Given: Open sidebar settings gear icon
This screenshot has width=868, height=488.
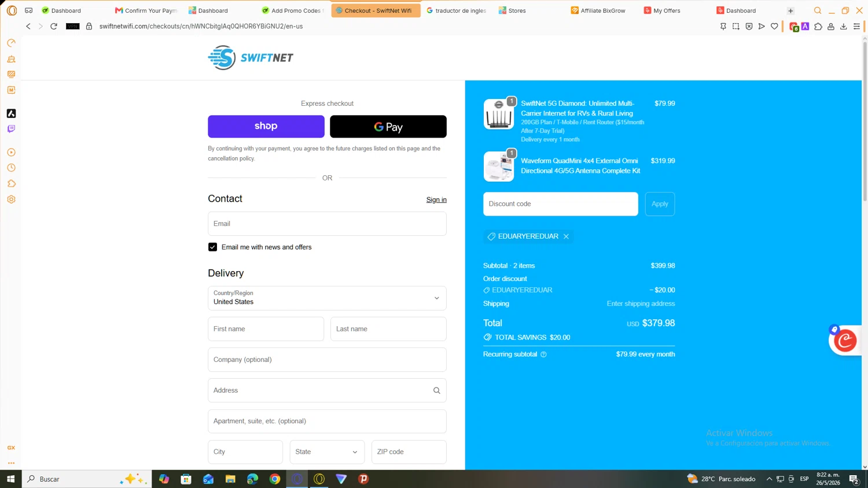Looking at the screenshot, I should coord(11,199).
